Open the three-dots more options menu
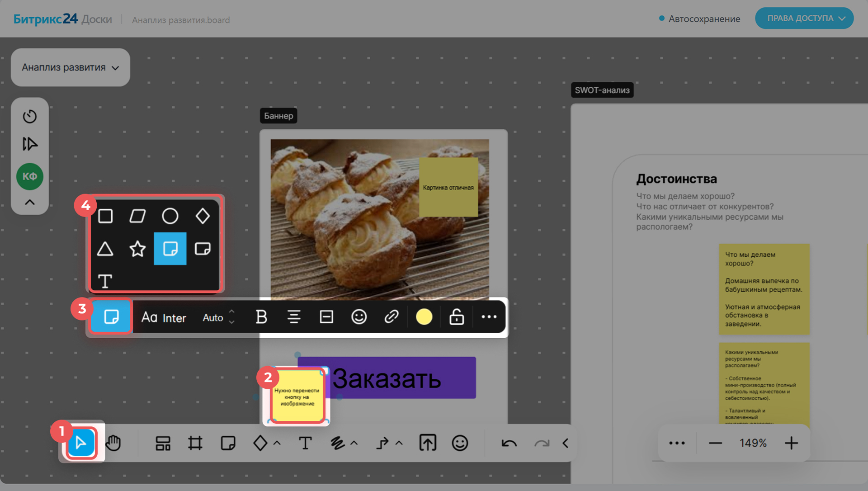This screenshot has height=491, width=868. pos(489,317)
